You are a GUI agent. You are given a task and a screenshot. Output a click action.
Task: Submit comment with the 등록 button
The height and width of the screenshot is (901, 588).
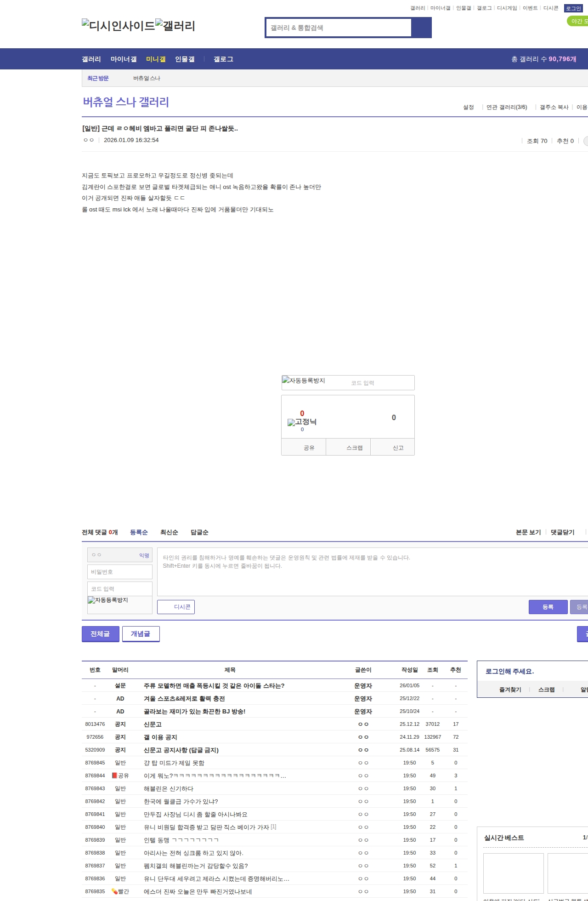[548, 607]
